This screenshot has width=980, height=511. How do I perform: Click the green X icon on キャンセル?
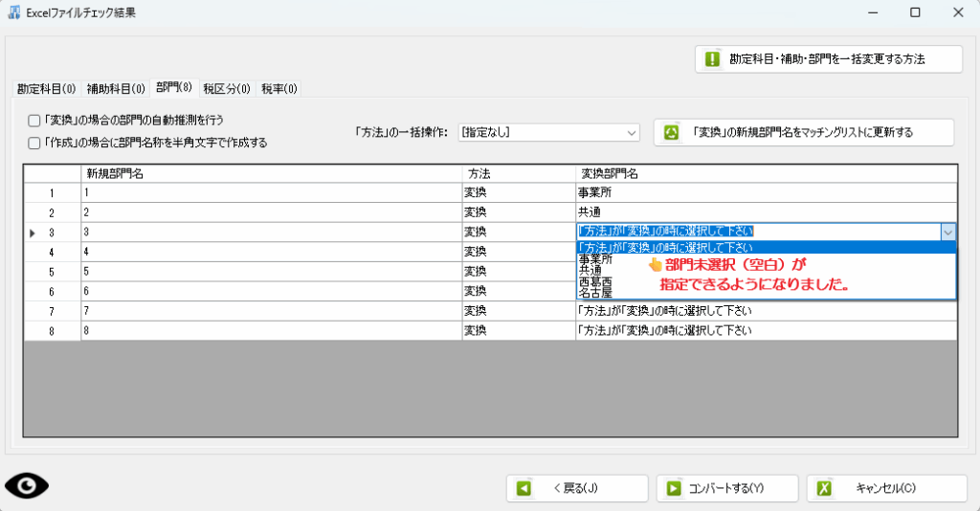click(x=824, y=488)
